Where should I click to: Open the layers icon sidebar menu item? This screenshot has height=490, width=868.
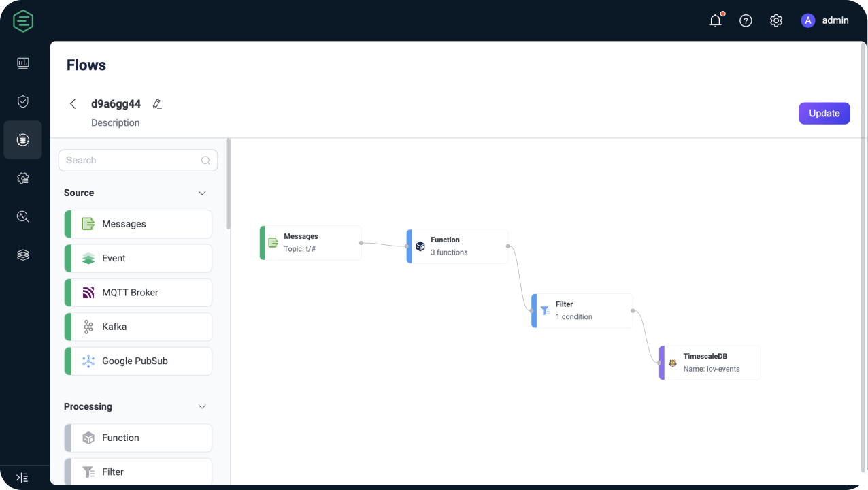coord(23,255)
